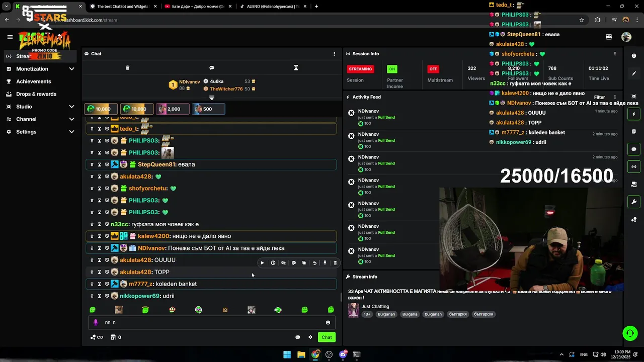This screenshot has height=362, width=644.
Task: Open Achievements in the sidebar
Action: click(33, 81)
